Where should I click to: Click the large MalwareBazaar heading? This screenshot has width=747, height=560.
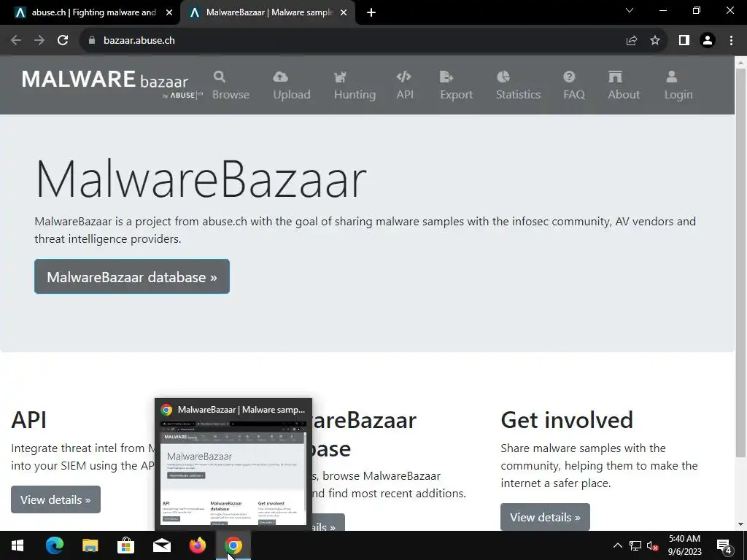click(201, 179)
